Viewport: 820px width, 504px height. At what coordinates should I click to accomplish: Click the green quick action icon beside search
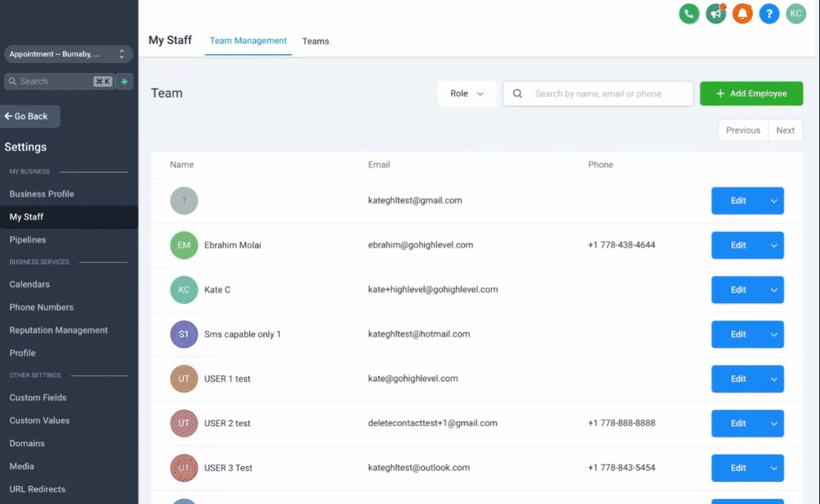[124, 81]
